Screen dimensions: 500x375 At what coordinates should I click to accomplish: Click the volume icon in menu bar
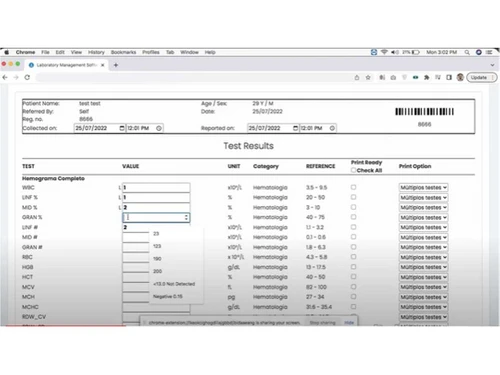pyautogui.click(x=395, y=52)
